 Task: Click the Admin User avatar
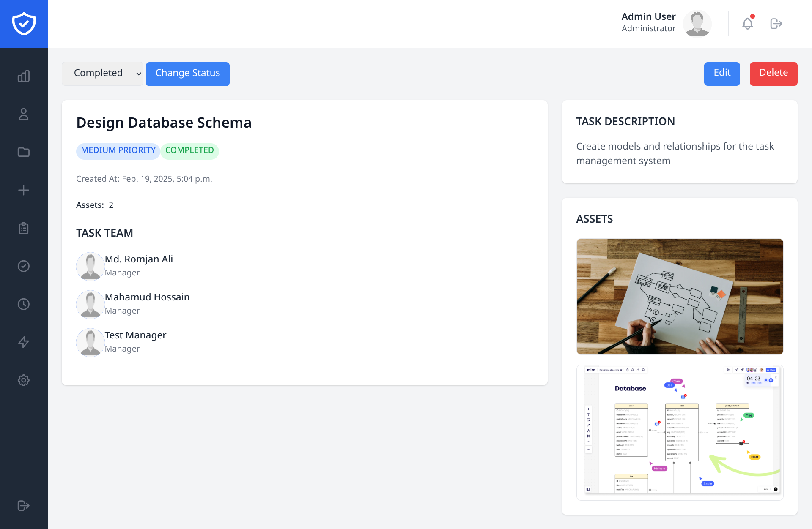(697, 23)
